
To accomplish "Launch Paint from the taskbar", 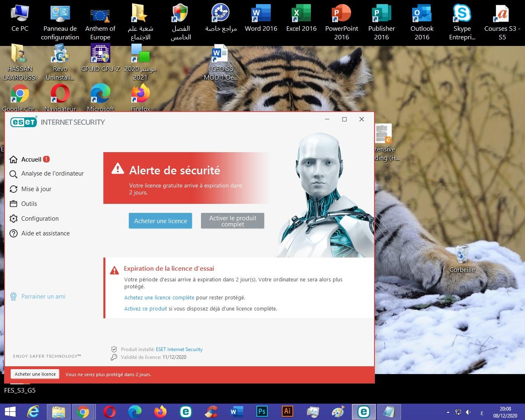I will pyautogui.click(x=338, y=411).
